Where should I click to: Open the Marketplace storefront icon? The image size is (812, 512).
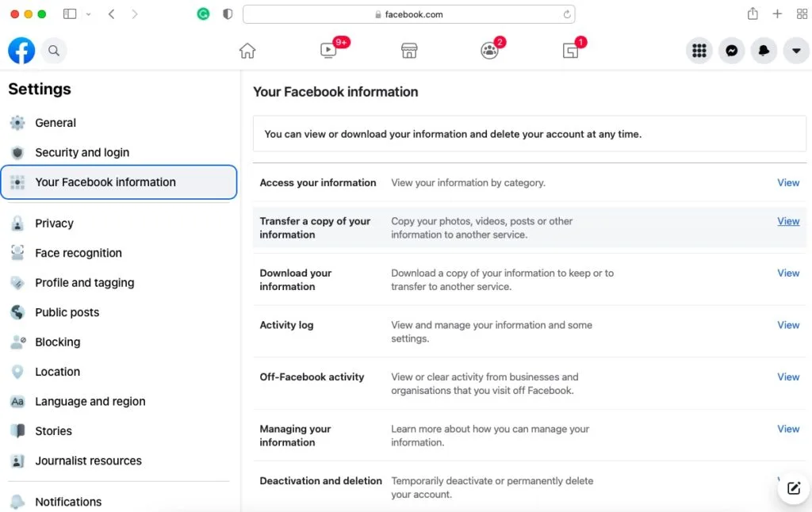click(x=408, y=51)
